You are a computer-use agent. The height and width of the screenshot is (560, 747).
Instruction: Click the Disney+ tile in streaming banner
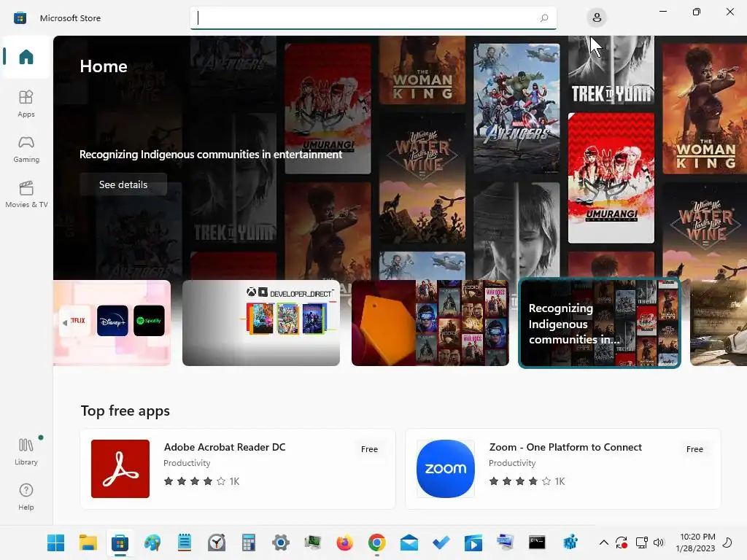[112, 321]
